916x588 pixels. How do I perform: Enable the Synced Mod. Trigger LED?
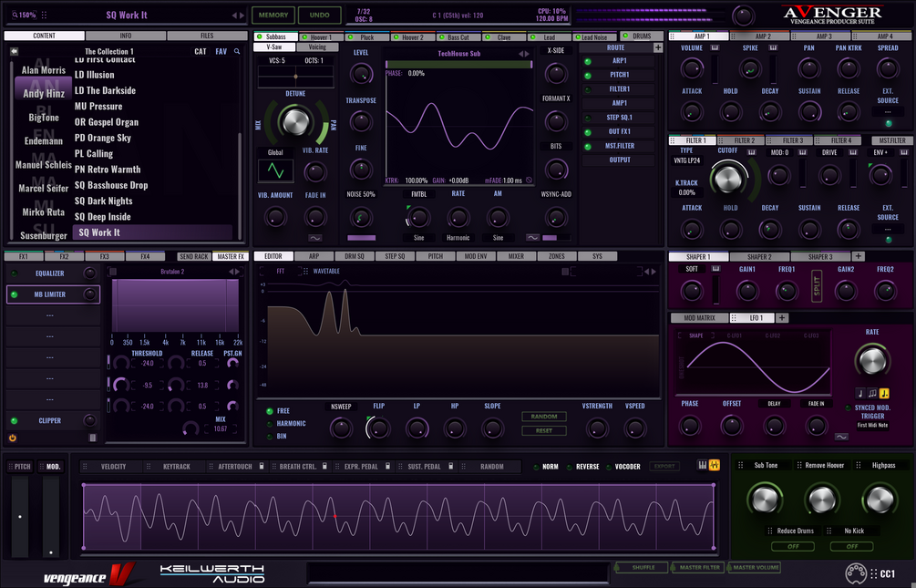coord(849,408)
